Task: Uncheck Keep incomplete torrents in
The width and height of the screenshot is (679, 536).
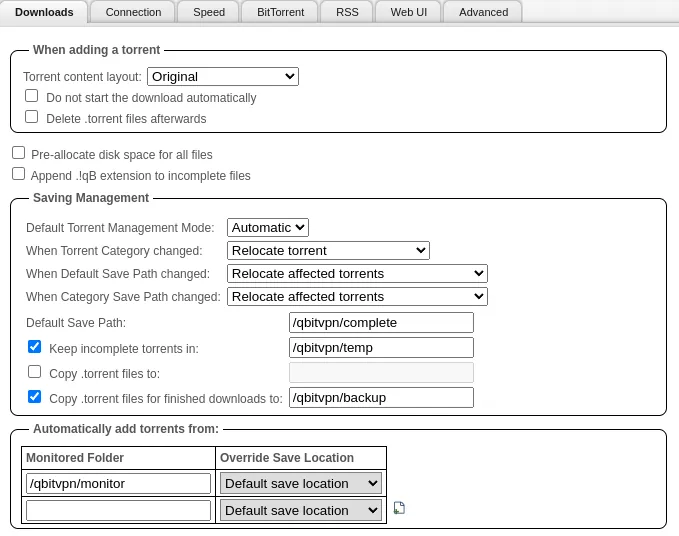Action: tap(35, 347)
